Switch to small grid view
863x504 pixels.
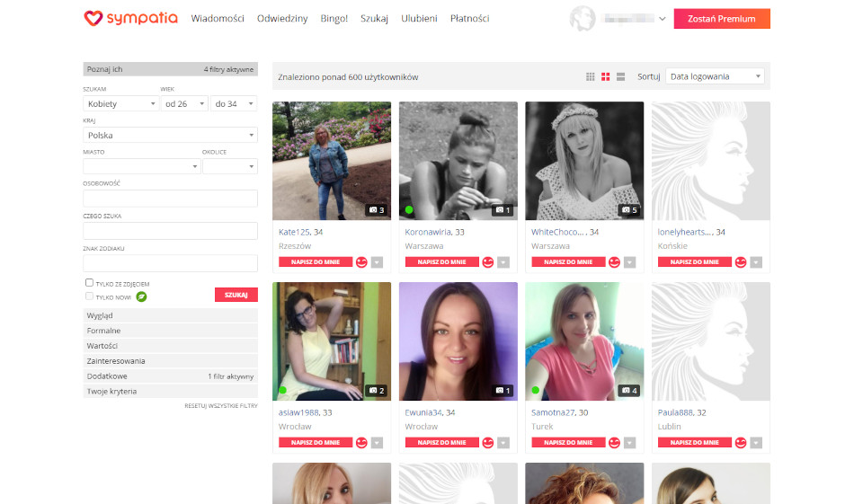click(x=591, y=76)
